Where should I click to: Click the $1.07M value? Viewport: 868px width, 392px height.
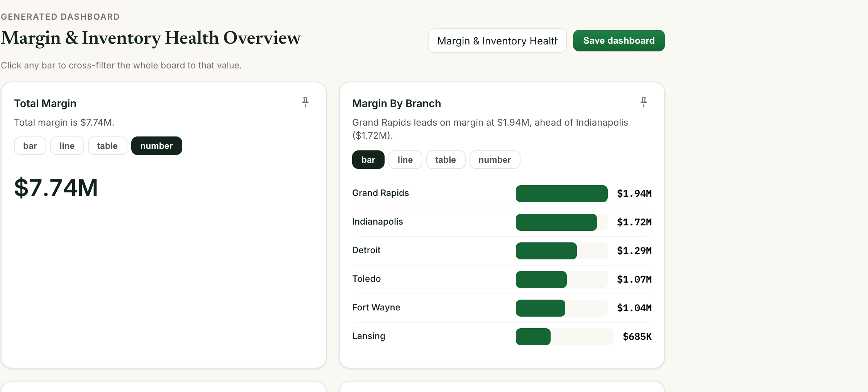(634, 280)
